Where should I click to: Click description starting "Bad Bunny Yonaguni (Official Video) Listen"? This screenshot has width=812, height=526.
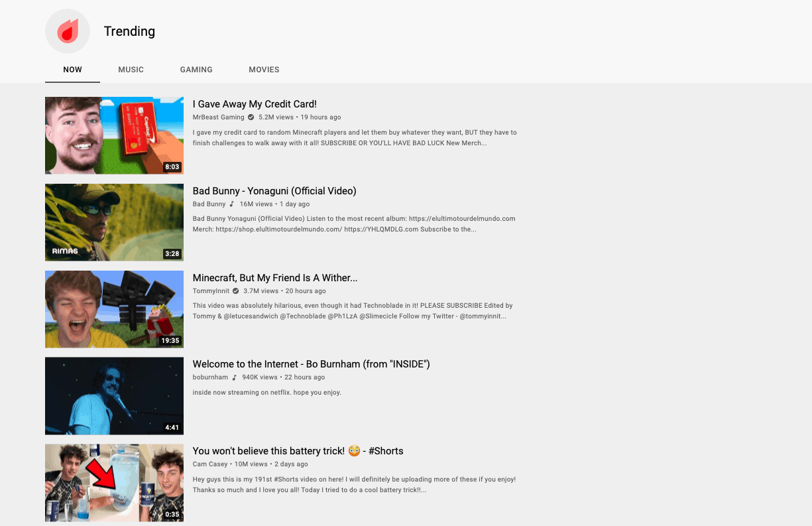[x=354, y=224]
